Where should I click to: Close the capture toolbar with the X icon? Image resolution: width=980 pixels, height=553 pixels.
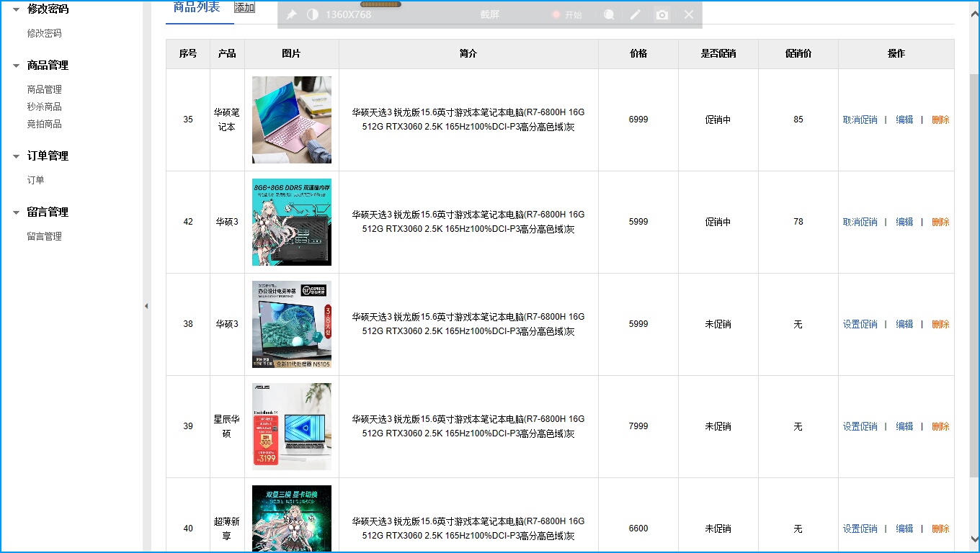[689, 14]
